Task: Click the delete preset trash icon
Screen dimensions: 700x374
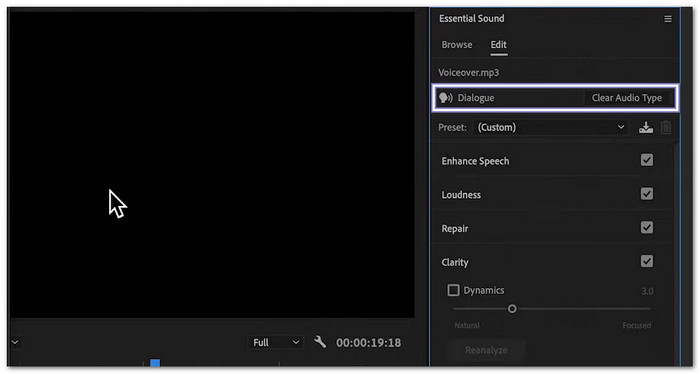Action: 666,128
